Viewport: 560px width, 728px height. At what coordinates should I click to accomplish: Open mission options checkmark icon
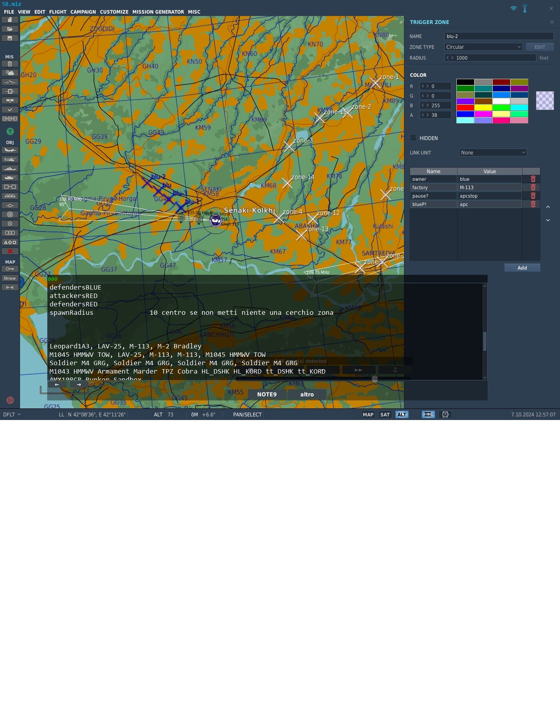point(10,110)
